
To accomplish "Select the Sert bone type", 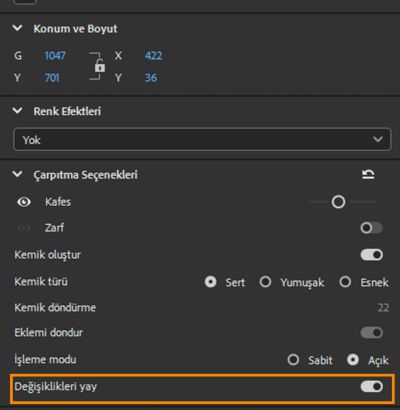I will (x=210, y=282).
